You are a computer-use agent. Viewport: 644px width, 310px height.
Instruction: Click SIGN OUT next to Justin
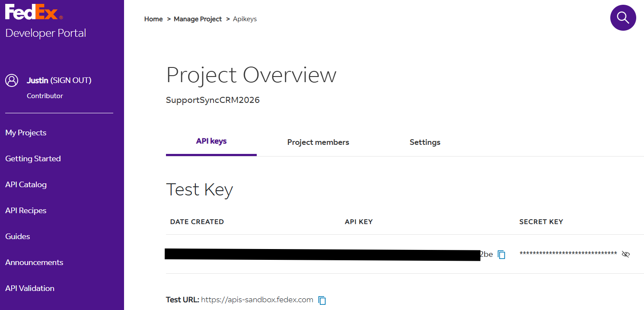(x=71, y=80)
